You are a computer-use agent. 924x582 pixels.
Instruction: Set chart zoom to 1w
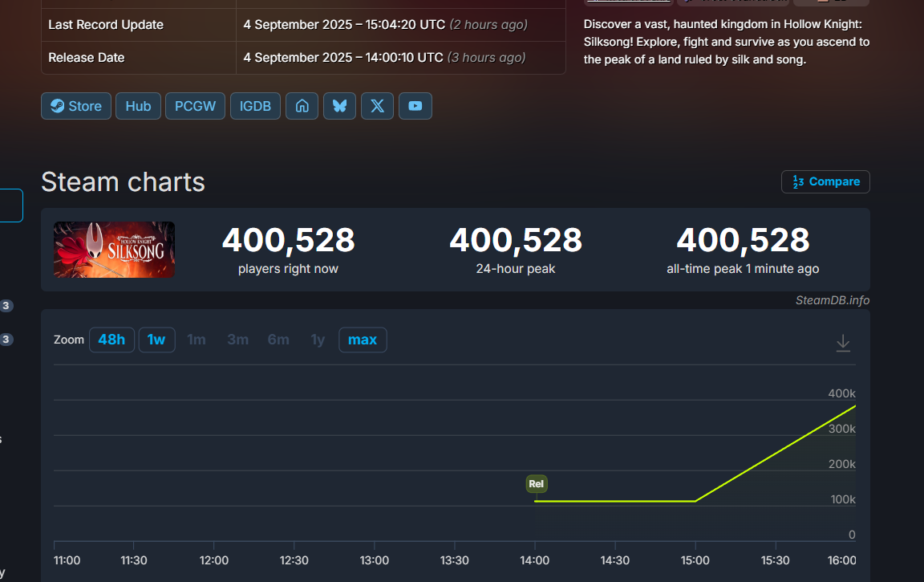click(x=156, y=340)
